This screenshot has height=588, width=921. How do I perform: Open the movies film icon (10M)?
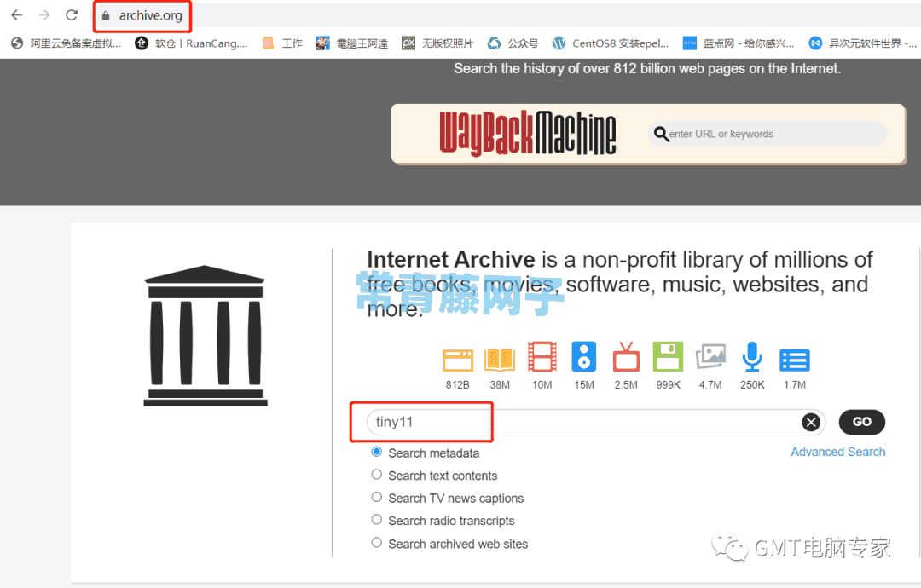(542, 357)
